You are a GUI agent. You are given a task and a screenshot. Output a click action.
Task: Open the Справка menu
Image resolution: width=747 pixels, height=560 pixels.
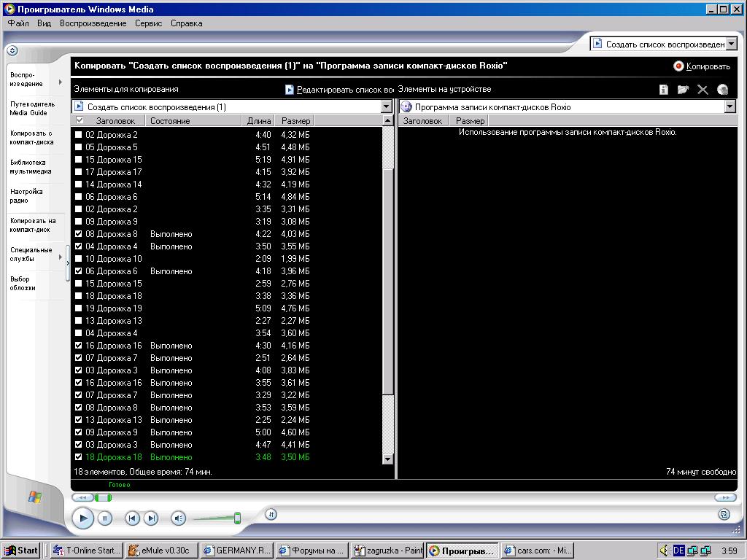click(187, 23)
